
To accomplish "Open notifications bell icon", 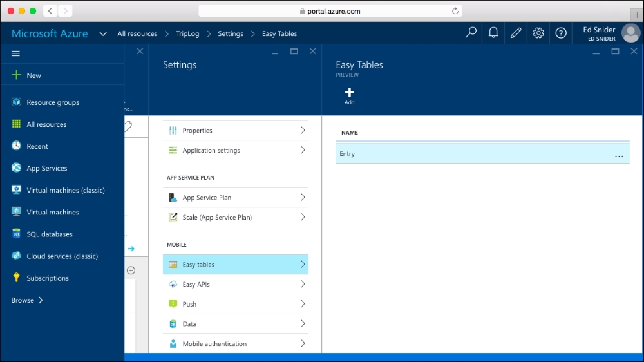I will 493,33.
